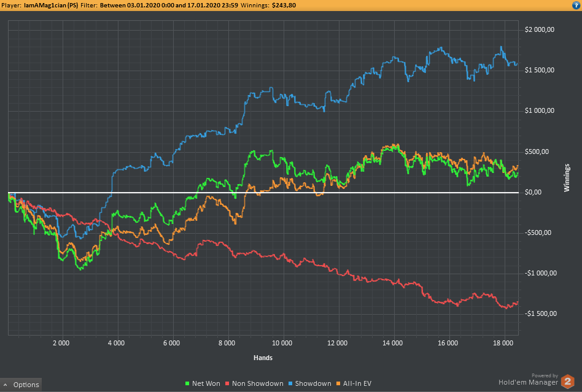The height and width of the screenshot is (392, 582).
Task: Toggle the Net Won legend label
Action: (206, 383)
